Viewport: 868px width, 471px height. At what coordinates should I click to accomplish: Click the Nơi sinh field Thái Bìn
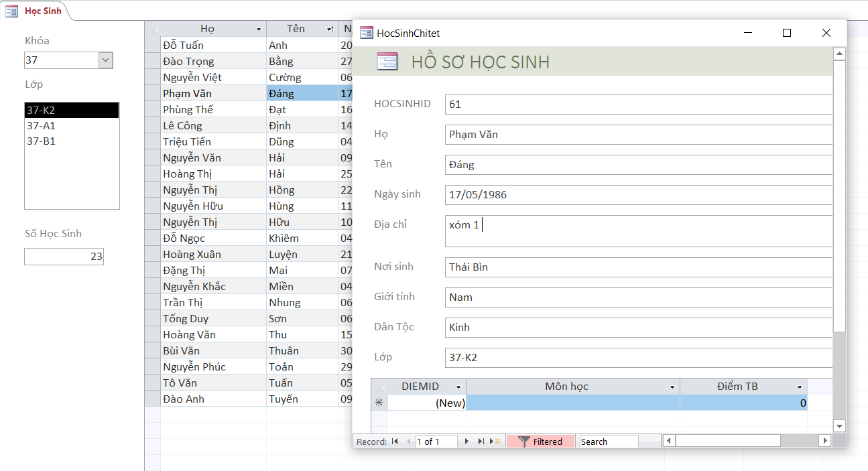click(x=639, y=267)
